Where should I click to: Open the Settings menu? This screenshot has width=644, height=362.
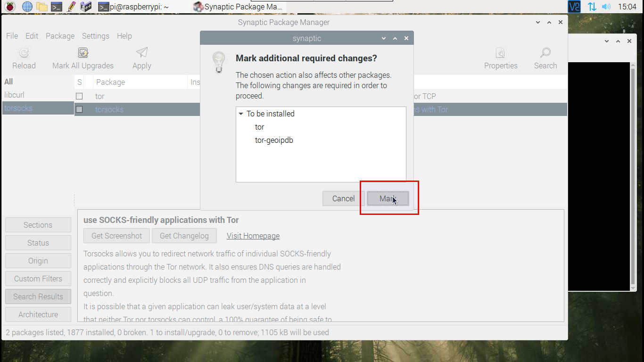click(95, 36)
